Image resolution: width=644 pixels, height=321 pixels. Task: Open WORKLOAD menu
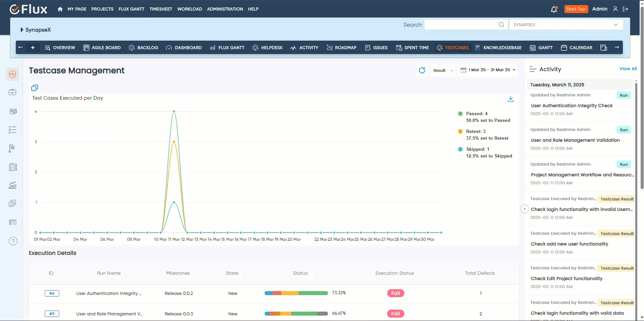(x=190, y=9)
